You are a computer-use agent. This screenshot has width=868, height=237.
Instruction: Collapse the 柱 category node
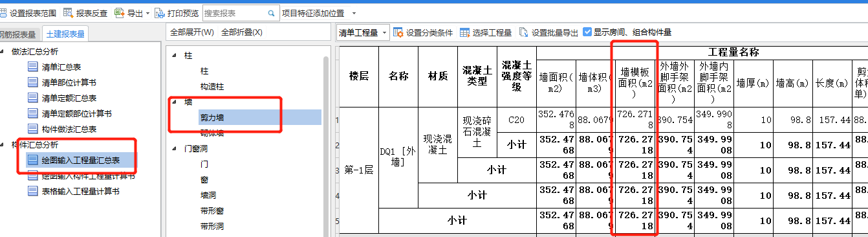pyautogui.click(x=173, y=56)
